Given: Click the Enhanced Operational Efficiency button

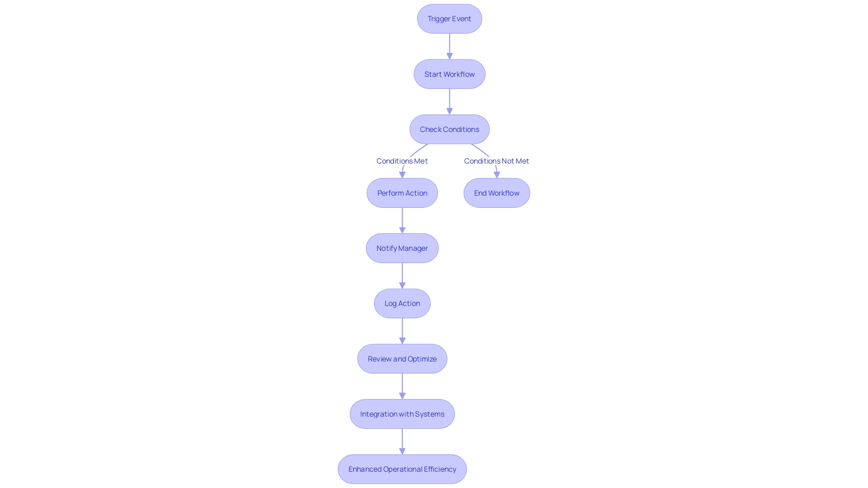Looking at the screenshot, I should (x=402, y=469).
